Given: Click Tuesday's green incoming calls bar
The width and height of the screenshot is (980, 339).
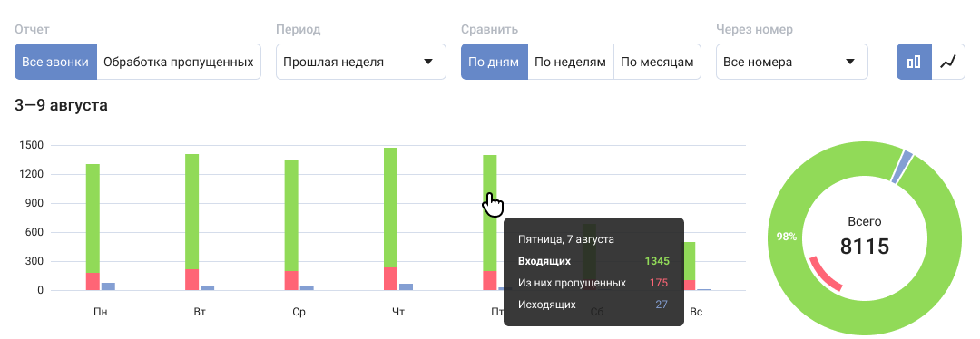Looking at the screenshot, I should [191, 211].
